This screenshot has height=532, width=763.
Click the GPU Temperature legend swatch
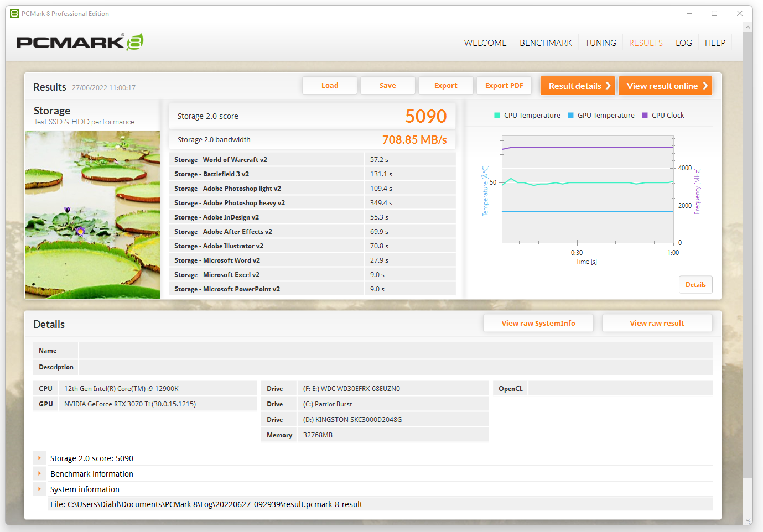(570, 116)
